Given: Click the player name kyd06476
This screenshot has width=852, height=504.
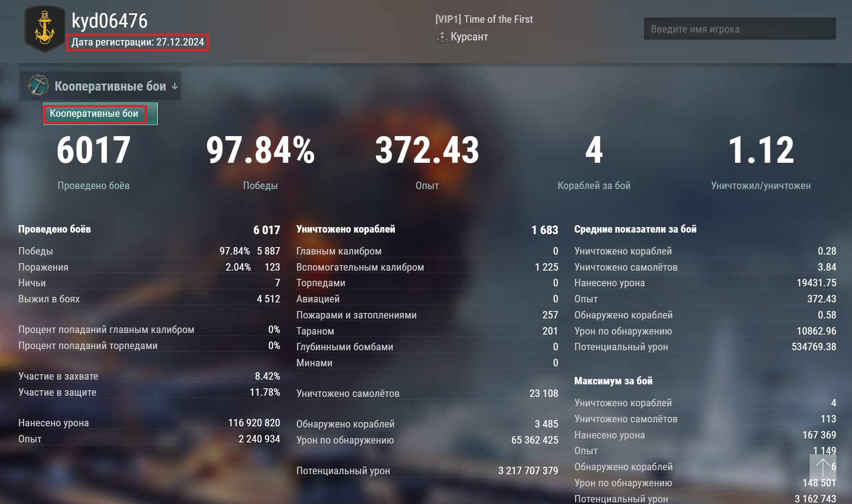Looking at the screenshot, I should (109, 21).
